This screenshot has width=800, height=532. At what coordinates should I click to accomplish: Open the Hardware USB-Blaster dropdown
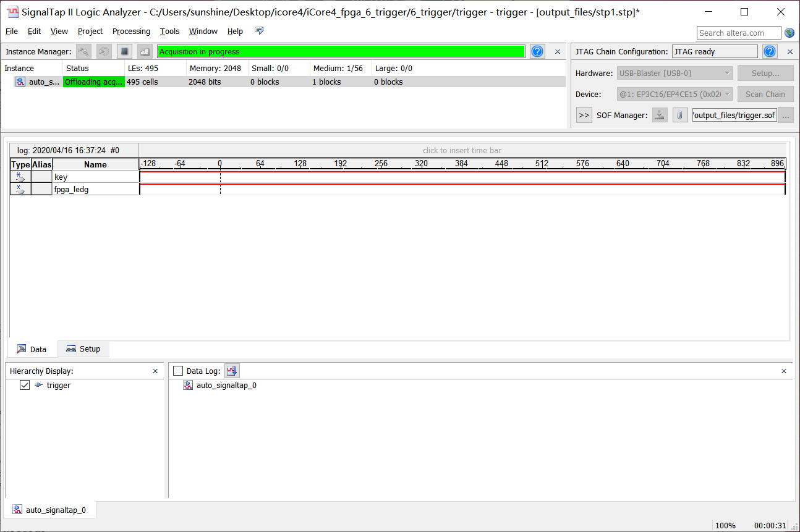[675, 73]
